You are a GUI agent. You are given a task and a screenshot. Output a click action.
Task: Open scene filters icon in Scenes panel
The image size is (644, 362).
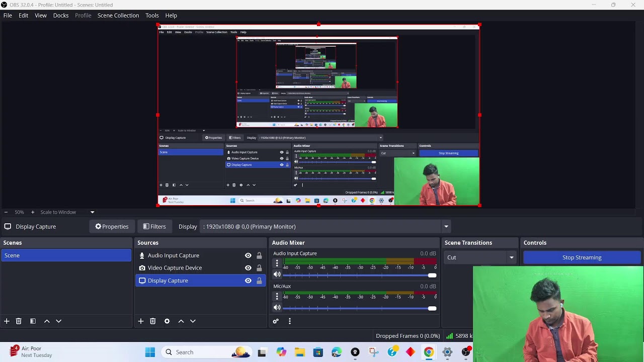coord(33,321)
